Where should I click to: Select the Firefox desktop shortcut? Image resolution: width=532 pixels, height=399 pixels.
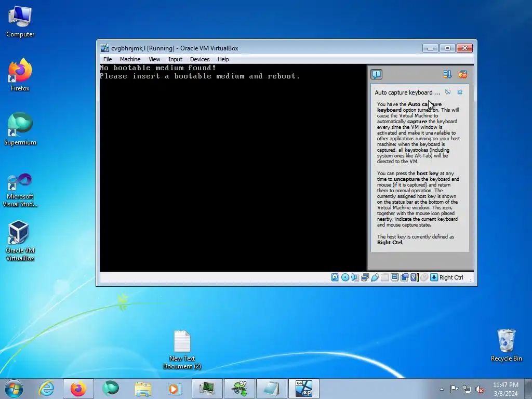(x=20, y=75)
